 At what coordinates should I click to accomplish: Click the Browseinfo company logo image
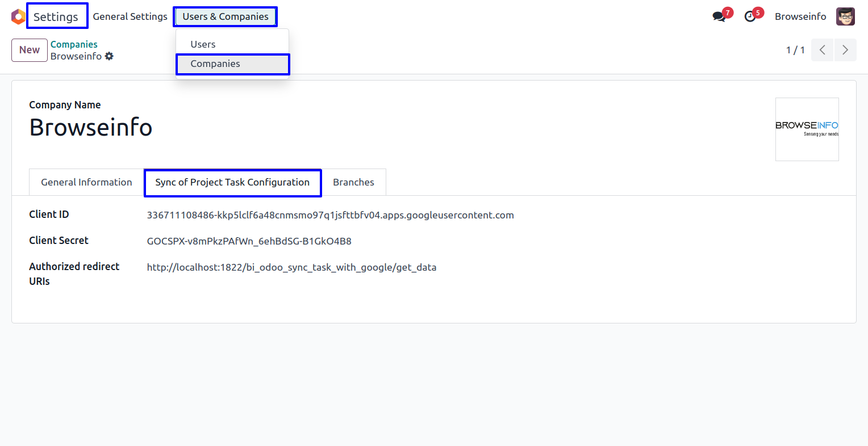(807, 129)
